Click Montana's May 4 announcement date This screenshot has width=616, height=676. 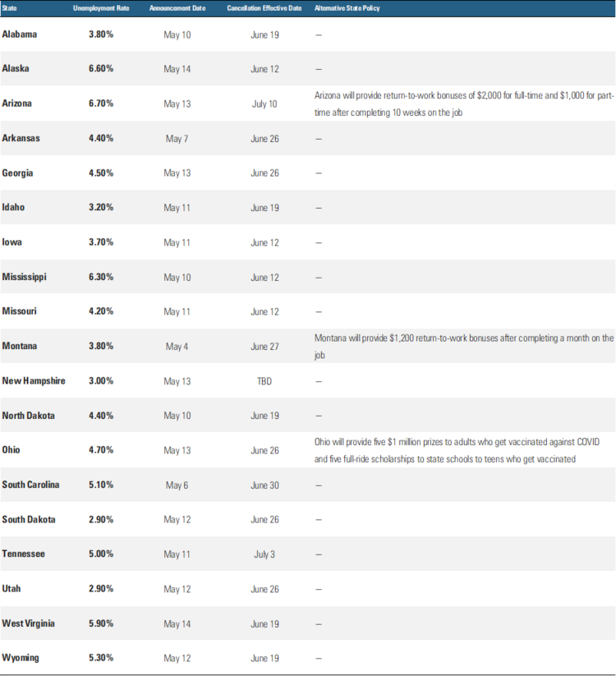click(x=177, y=347)
